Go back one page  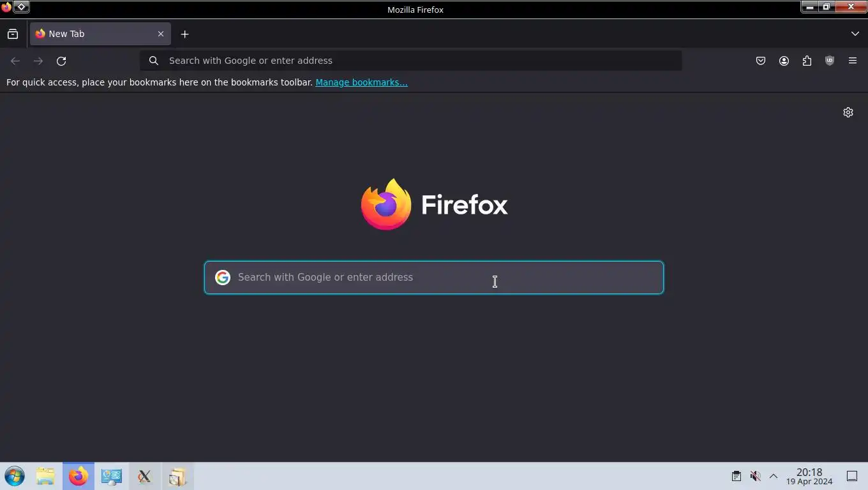click(x=15, y=61)
